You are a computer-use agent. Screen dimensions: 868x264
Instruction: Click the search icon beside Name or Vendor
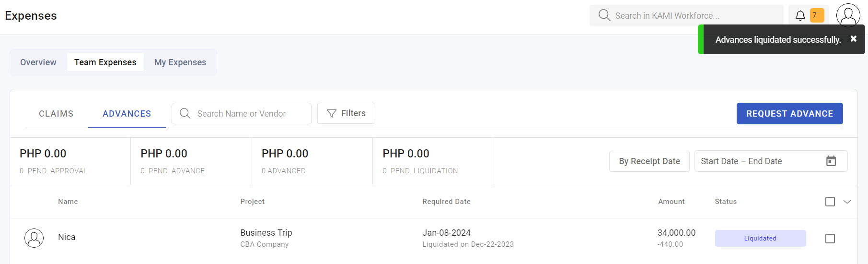[x=185, y=113]
